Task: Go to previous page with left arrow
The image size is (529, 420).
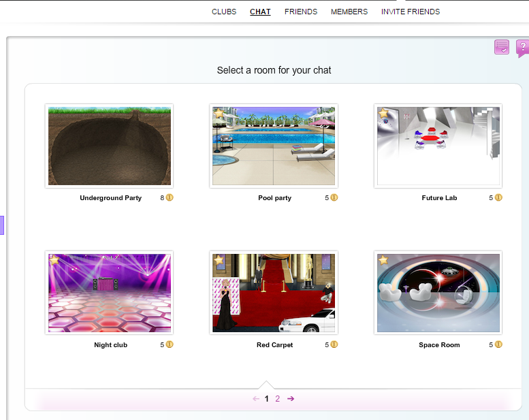Action: click(256, 399)
